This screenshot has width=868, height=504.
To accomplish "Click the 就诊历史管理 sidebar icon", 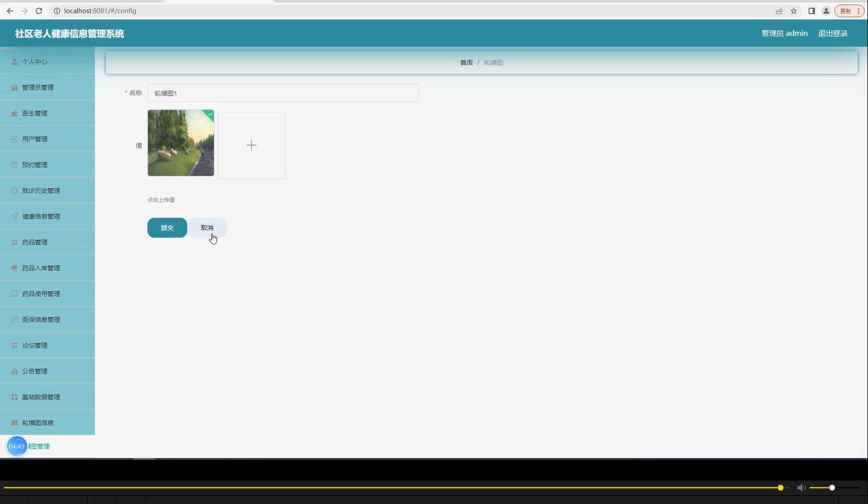I will (x=15, y=191).
